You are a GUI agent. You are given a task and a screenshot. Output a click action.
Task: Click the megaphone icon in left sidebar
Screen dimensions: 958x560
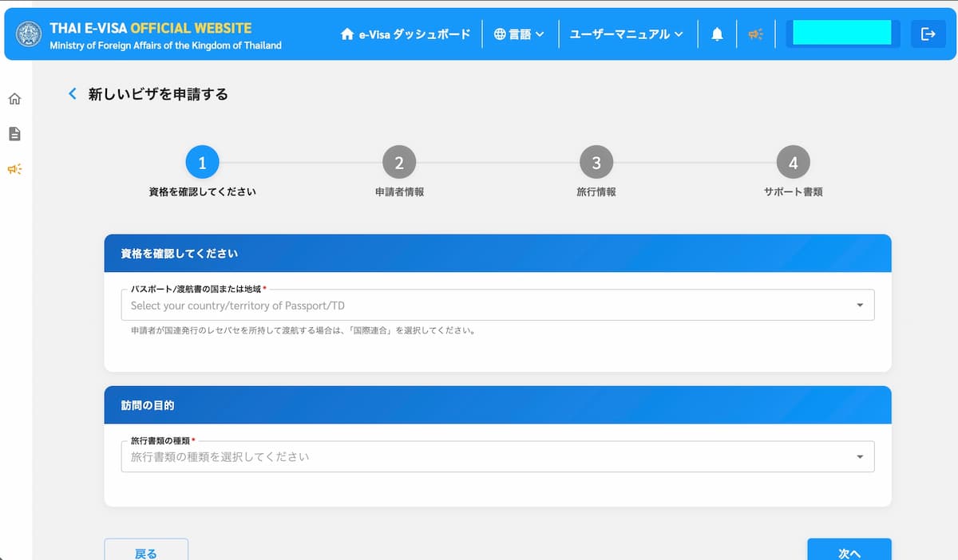coord(14,169)
